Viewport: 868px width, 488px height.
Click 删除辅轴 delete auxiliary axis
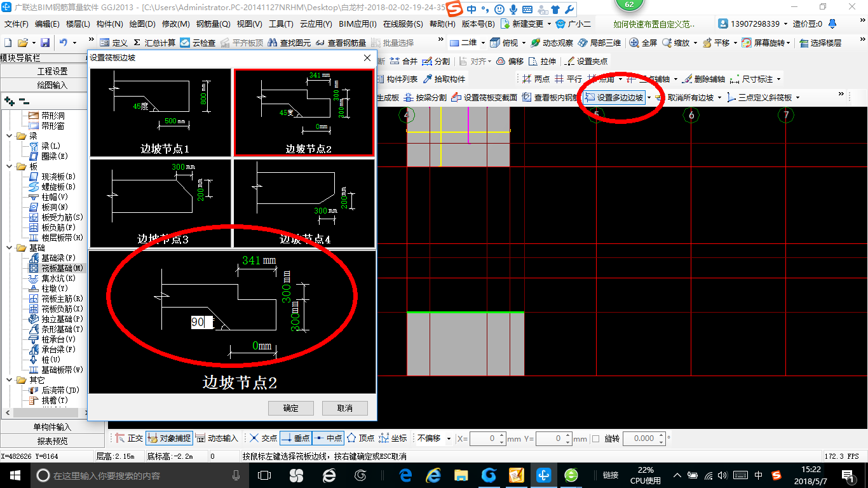[703, 79]
